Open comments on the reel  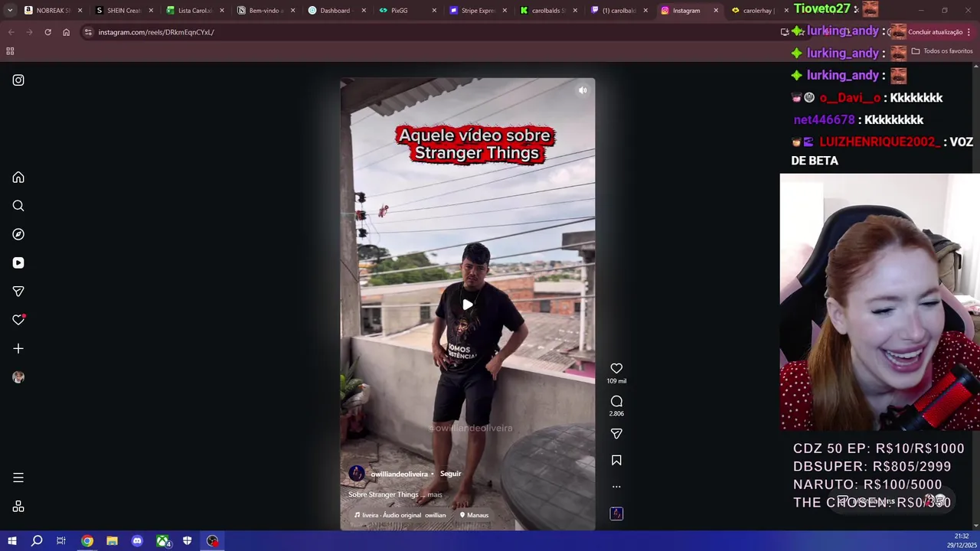coord(616,401)
